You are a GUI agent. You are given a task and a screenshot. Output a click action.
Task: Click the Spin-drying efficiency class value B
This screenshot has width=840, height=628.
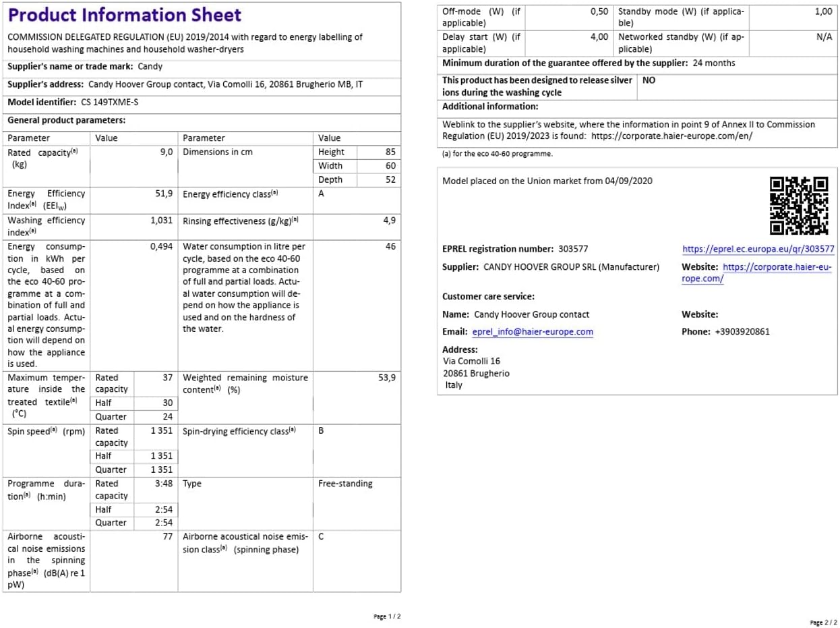pos(322,431)
